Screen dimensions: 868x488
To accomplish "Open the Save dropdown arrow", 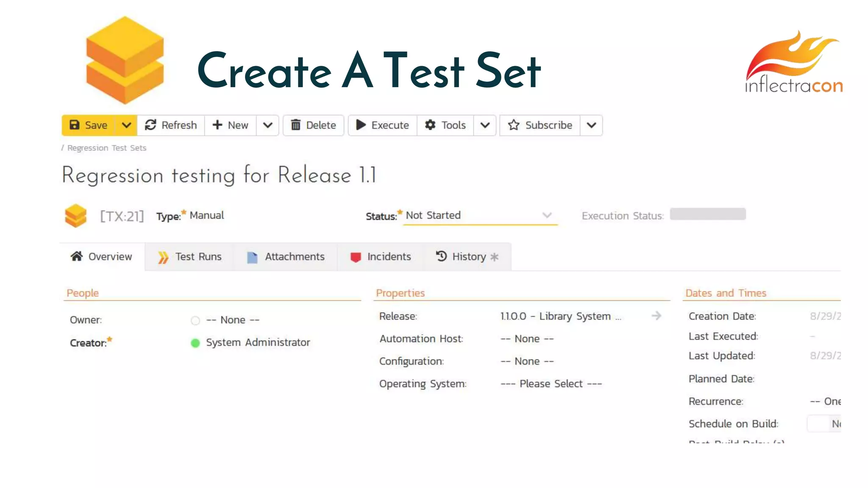I will (x=126, y=125).
